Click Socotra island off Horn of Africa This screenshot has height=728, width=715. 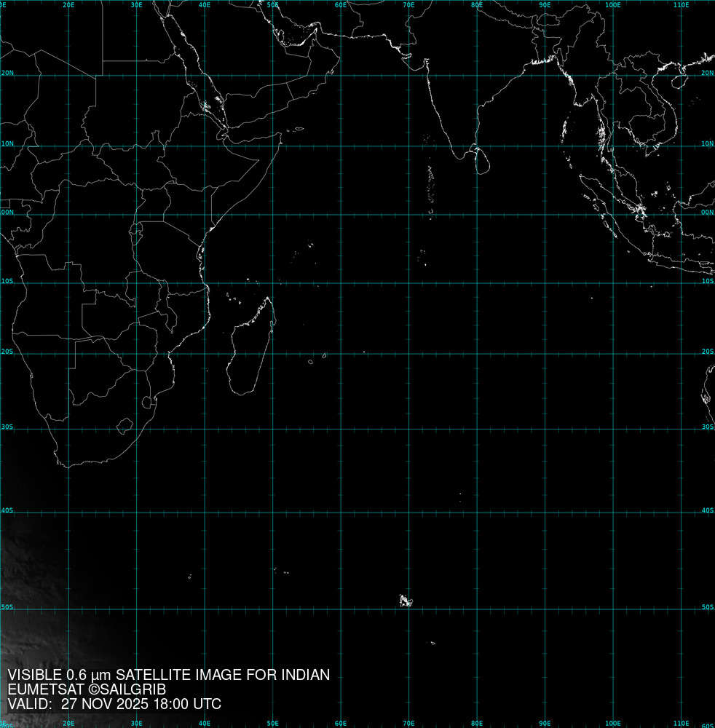tap(299, 130)
